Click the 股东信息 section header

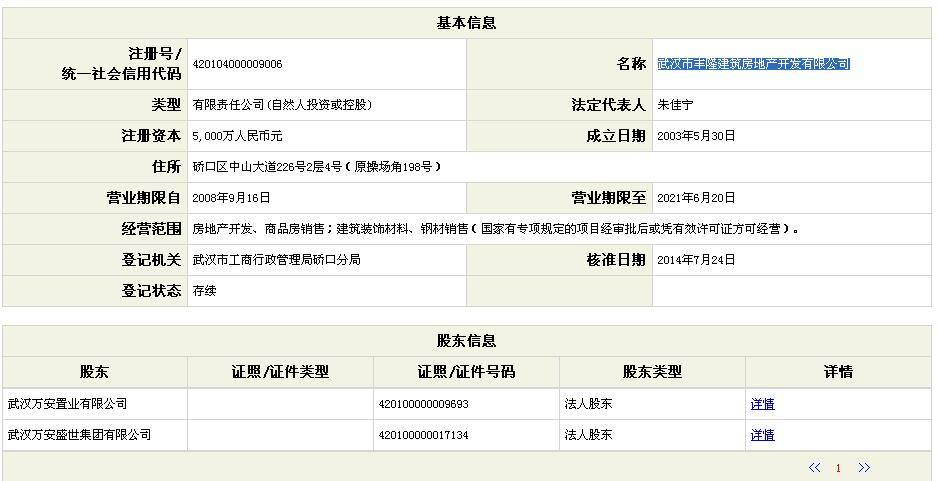(467, 341)
